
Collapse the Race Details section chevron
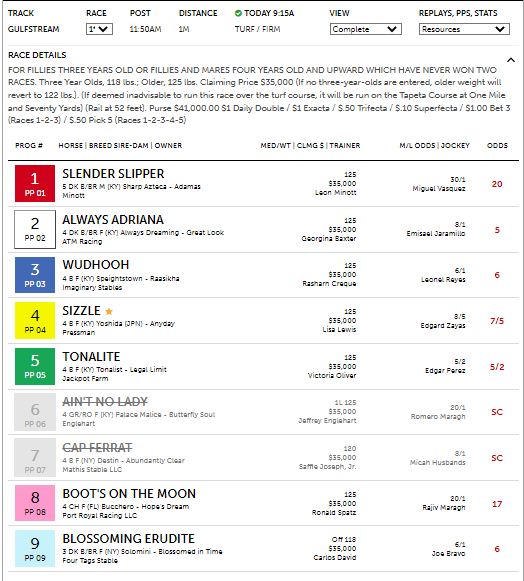pyautogui.click(x=511, y=60)
